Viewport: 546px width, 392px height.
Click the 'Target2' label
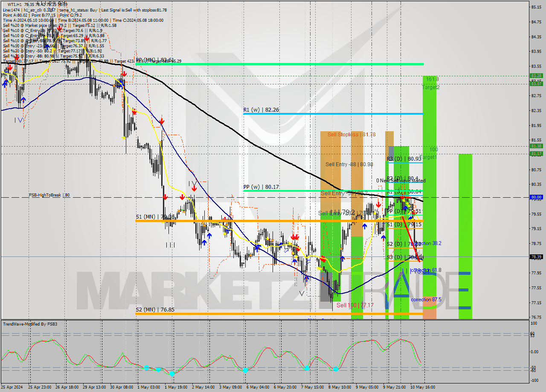[431, 87]
